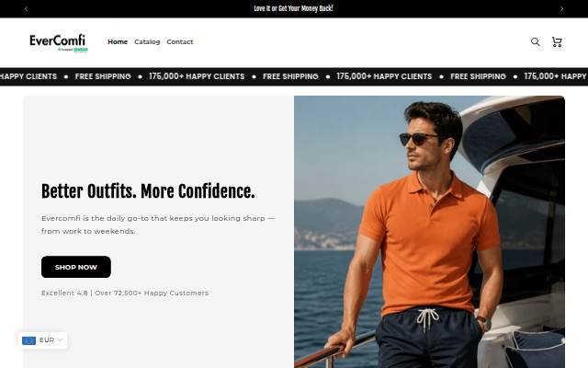This screenshot has width=588, height=368.
Task: Go to the Home menu item
Action: click(118, 41)
